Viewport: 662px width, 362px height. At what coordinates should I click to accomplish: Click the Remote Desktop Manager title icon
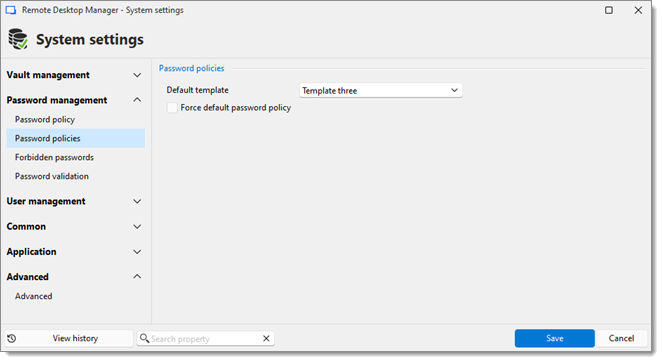(11, 10)
